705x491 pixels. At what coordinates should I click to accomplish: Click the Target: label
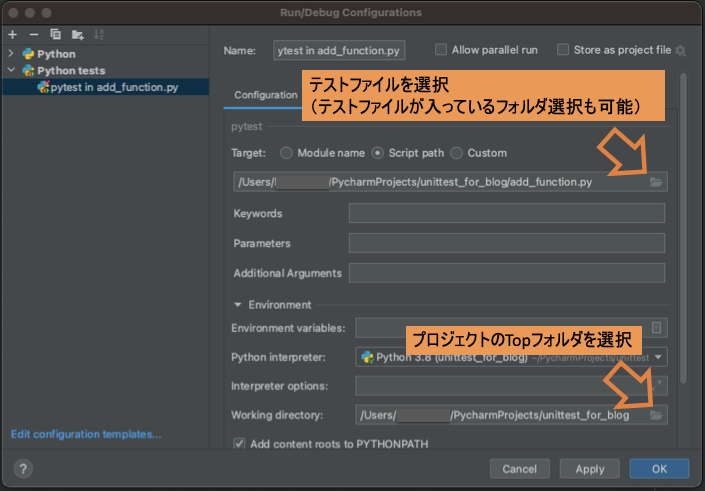248,153
